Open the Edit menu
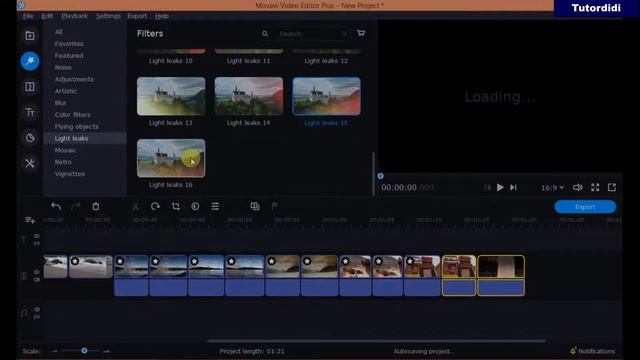This screenshot has height=360, width=640. tap(47, 16)
